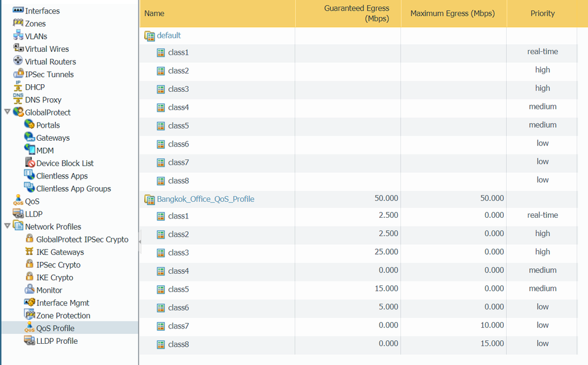Click the sidebar collapse handle
Image resolution: width=588 pixels, height=365 pixels.
139,241
